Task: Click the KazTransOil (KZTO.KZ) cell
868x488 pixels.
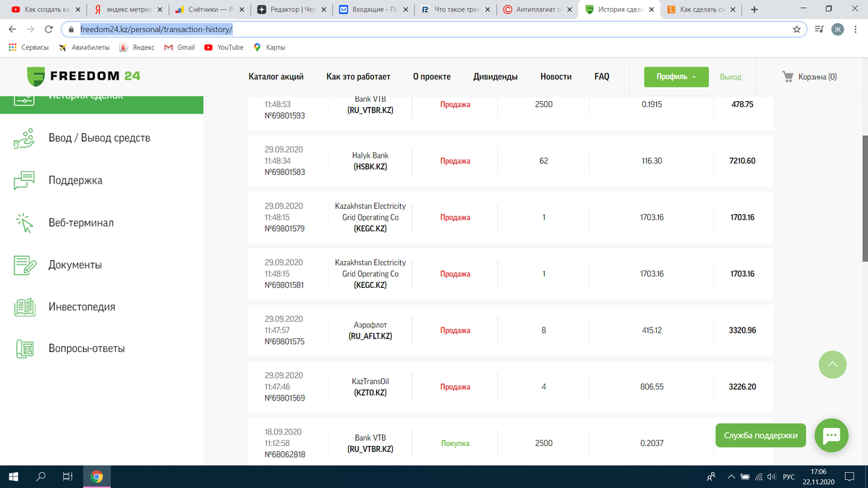Action: 370,387
